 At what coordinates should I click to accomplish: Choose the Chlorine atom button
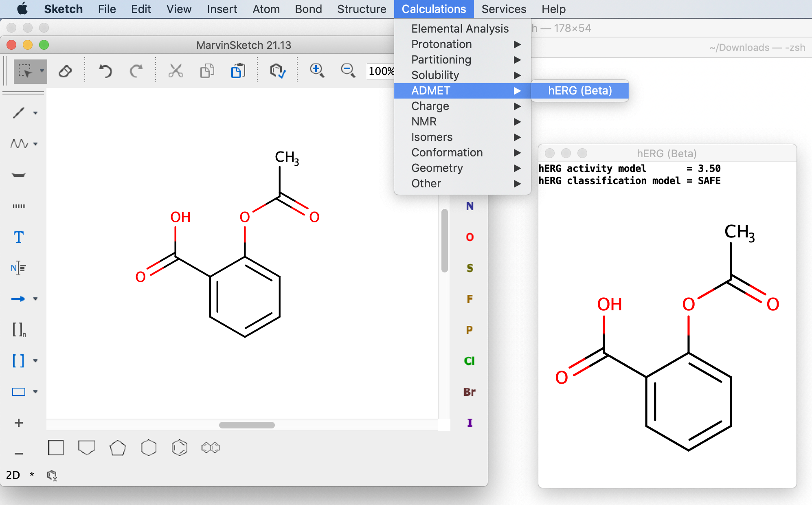click(470, 361)
